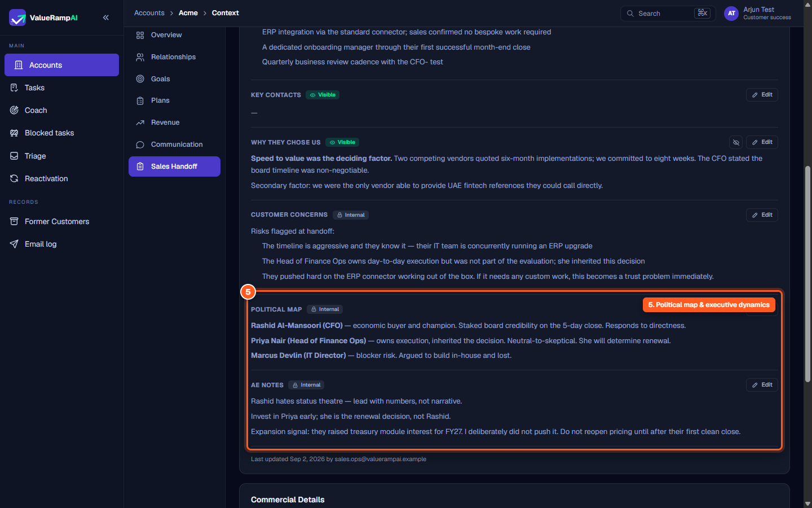The height and width of the screenshot is (508, 812).
Task: Open the Goals section
Action: pos(174,79)
